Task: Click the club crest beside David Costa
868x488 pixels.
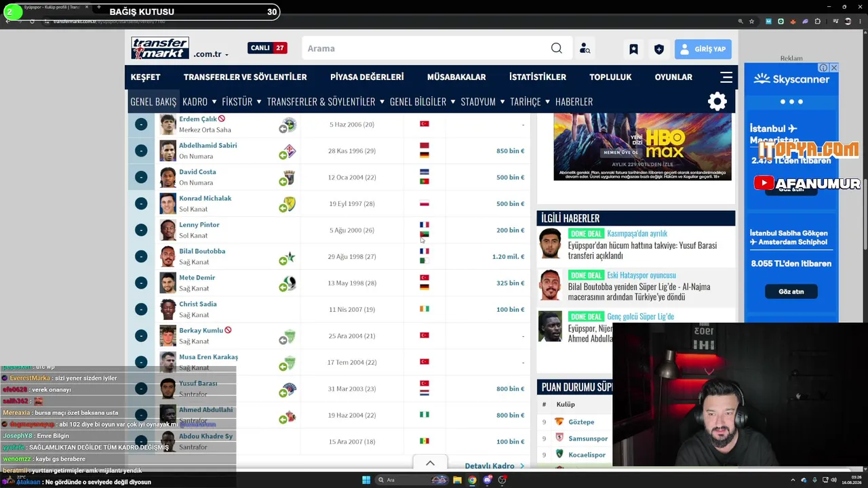Action: (x=289, y=177)
